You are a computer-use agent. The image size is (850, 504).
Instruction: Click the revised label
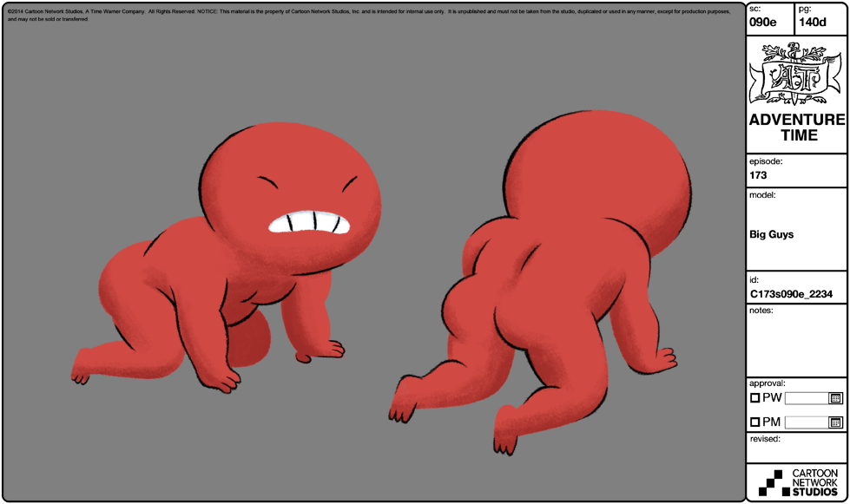[765, 439]
